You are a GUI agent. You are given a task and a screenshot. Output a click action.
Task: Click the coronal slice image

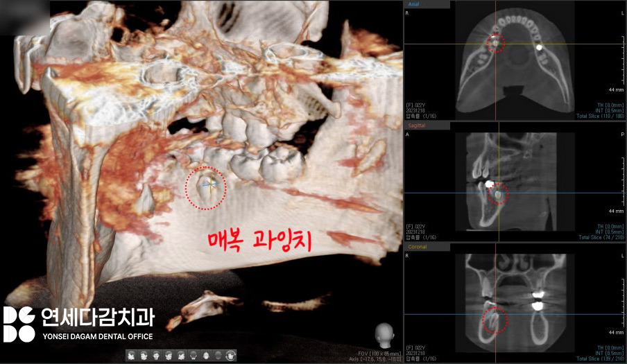coord(515,303)
